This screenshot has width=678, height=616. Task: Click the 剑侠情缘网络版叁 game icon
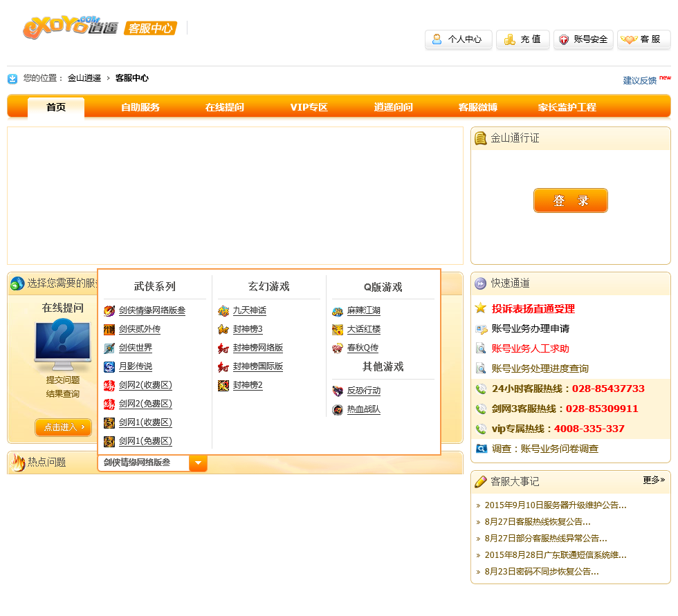tap(109, 310)
